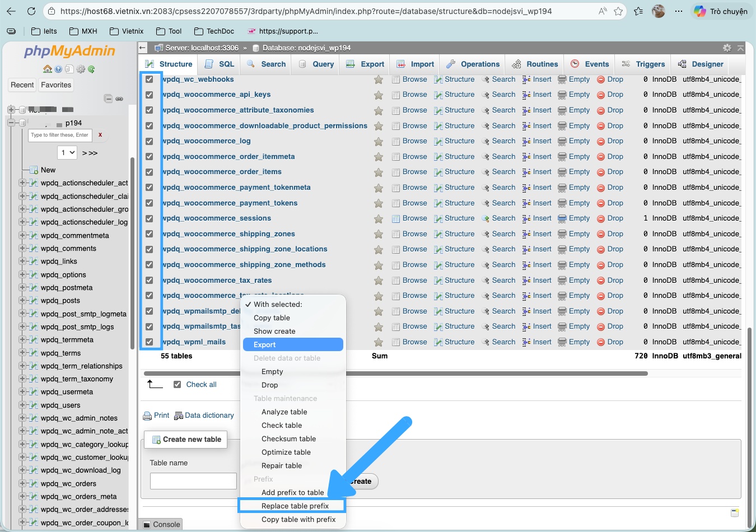
Task: Expand the wpdq_users tree node
Action: coord(22,405)
